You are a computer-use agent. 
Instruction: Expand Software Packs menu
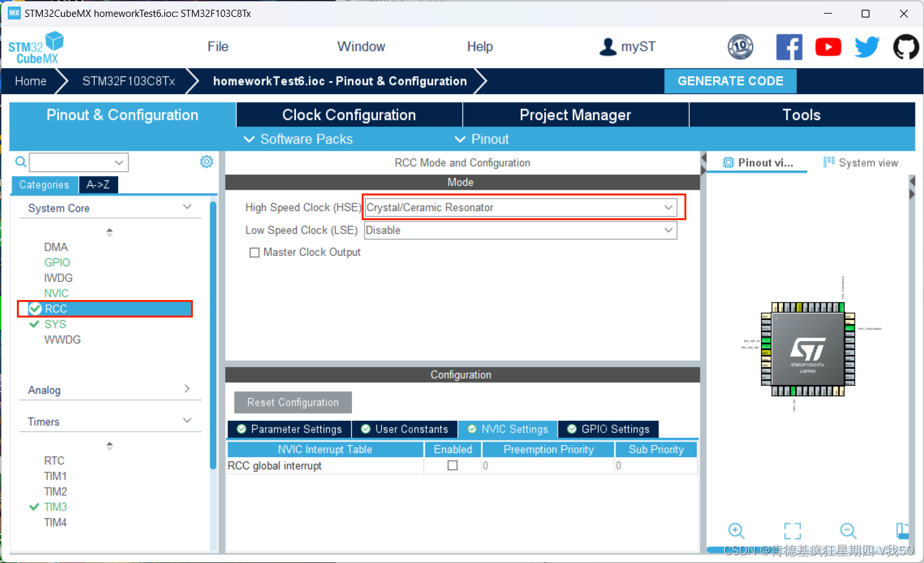click(x=297, y=139)
